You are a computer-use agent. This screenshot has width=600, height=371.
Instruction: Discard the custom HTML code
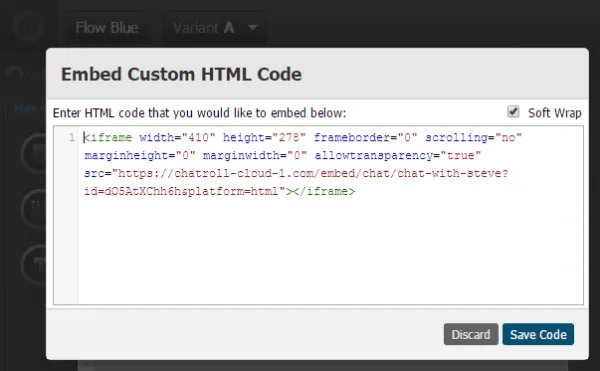471,334
